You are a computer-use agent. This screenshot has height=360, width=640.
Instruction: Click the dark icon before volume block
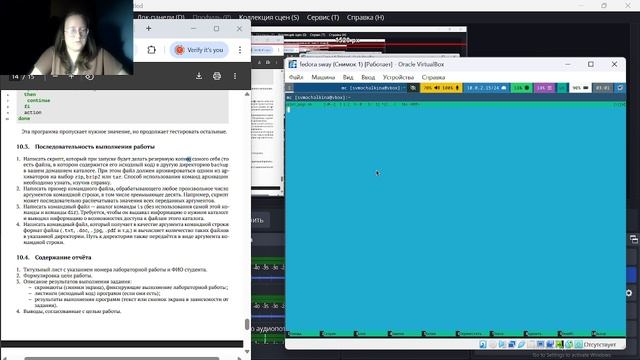pyautogui.click(x=413, y=88)
